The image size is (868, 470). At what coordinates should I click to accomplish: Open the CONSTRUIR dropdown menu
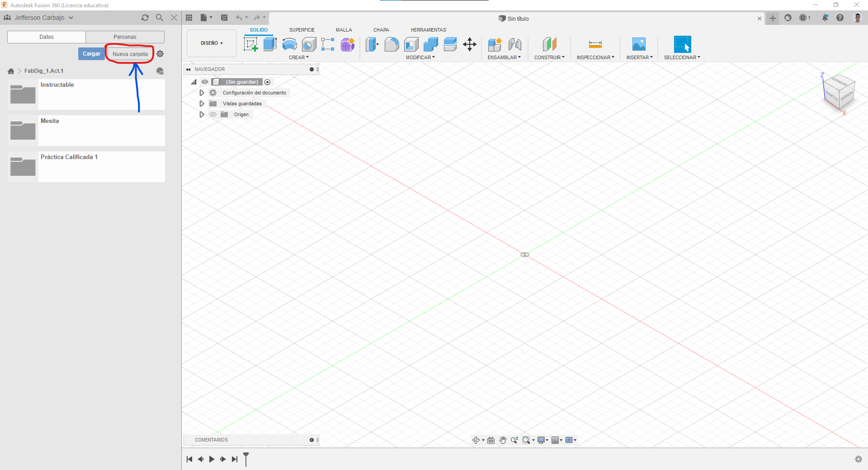(549, 57)
